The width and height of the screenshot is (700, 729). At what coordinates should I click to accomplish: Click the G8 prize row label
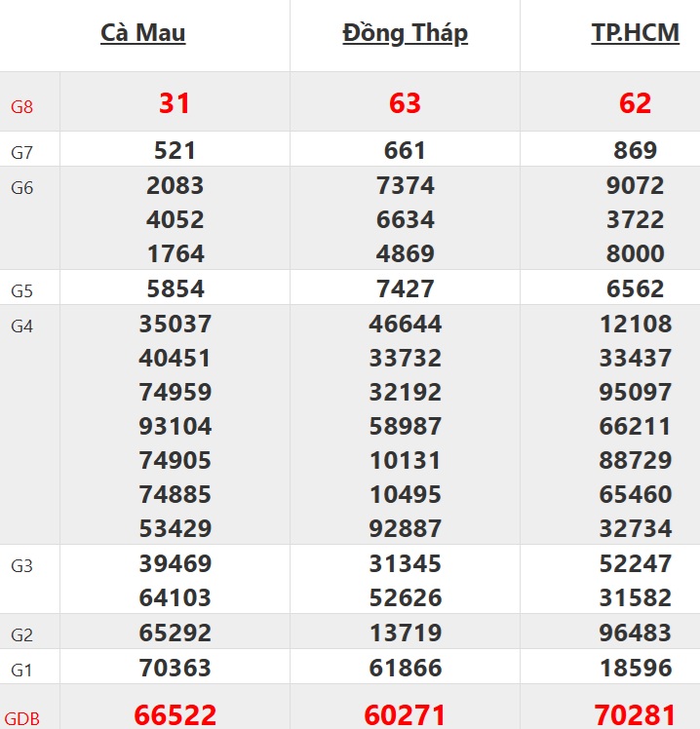click(x=21, y=107)
